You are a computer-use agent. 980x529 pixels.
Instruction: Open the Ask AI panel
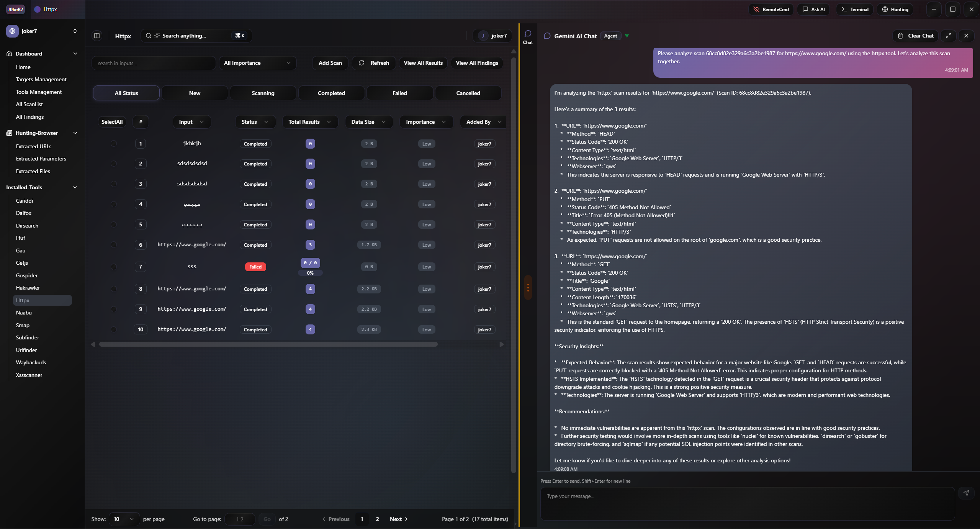click(x=813, y=9)
